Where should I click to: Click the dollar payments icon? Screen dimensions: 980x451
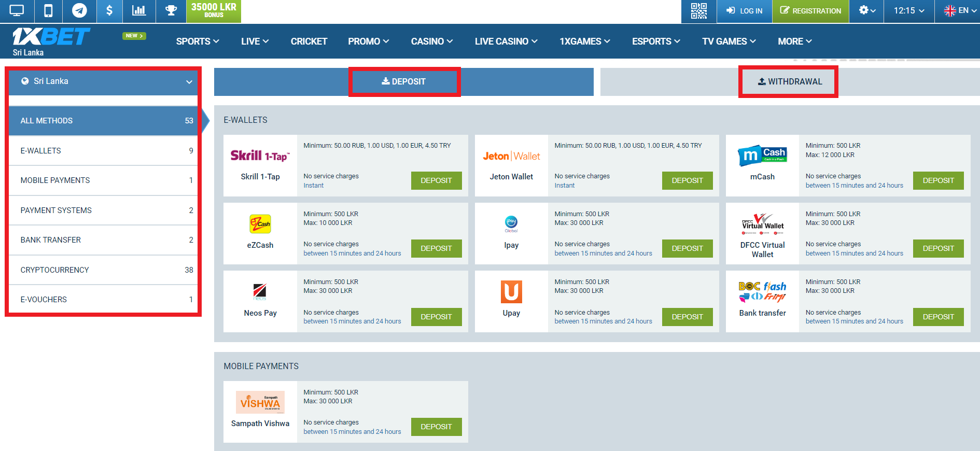pyautogui.click(x=109, y=10)
